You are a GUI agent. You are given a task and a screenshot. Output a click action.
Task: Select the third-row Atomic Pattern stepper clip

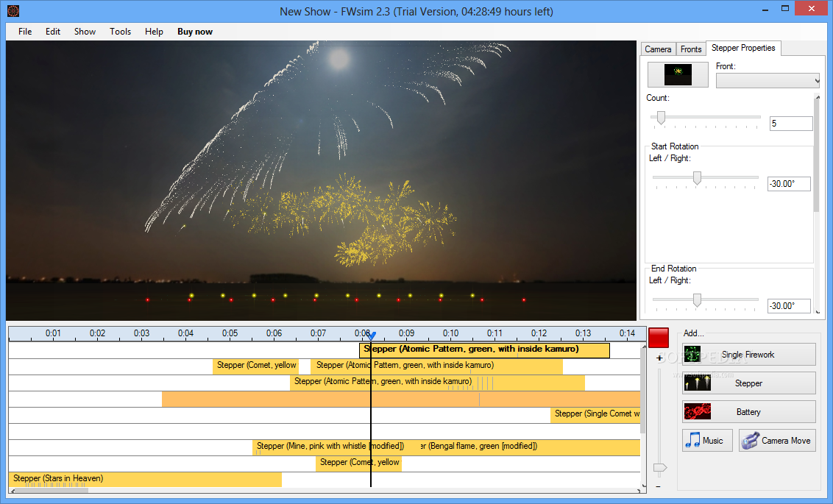437,383
